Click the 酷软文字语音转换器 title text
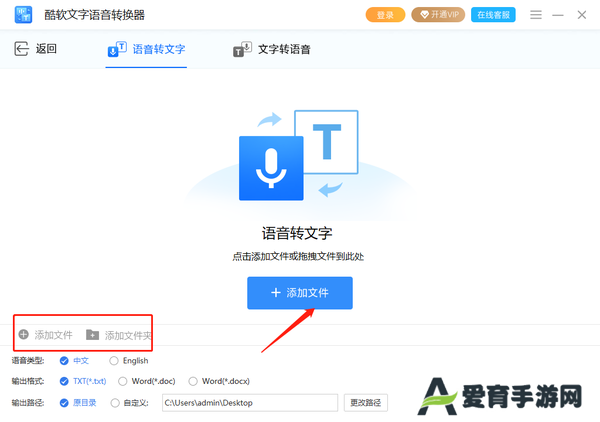Viewport: 600px width, 422px height. coord(95,15)
